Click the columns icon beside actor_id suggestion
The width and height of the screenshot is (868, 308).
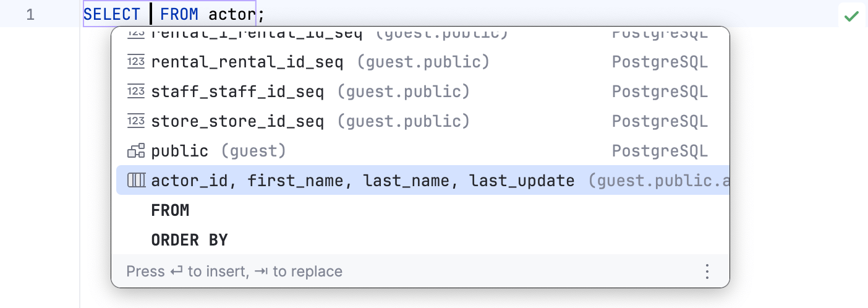point(136,181)
